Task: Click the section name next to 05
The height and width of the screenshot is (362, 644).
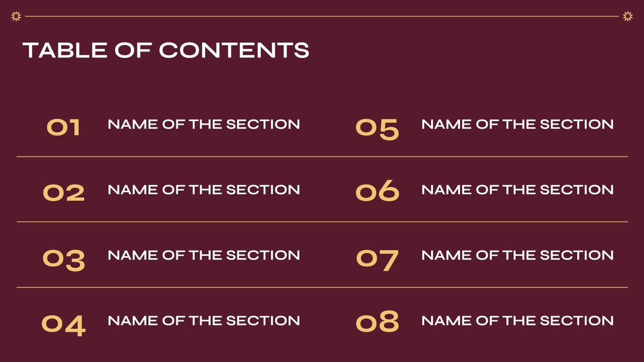Action: pyautogui.click(x=517, y=124)
